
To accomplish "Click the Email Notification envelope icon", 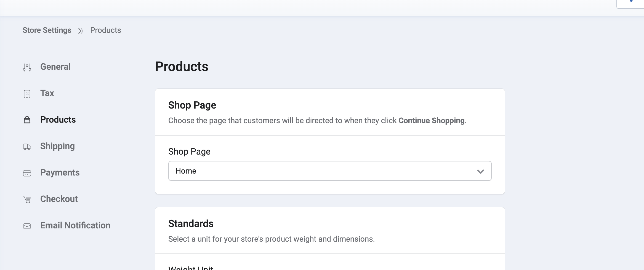I will tap(27, 226).
